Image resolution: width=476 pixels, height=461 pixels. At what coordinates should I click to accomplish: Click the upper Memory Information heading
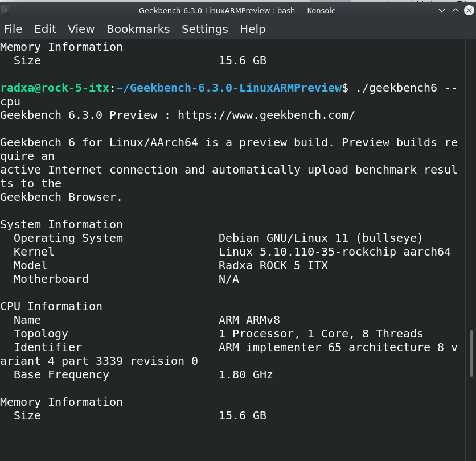click(x=61, y=47)
